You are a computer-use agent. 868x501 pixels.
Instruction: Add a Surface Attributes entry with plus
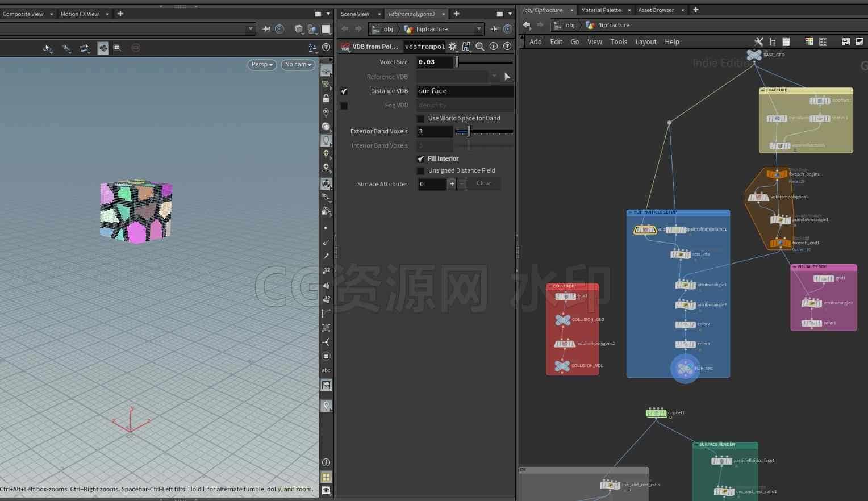(x=452, y=183)
